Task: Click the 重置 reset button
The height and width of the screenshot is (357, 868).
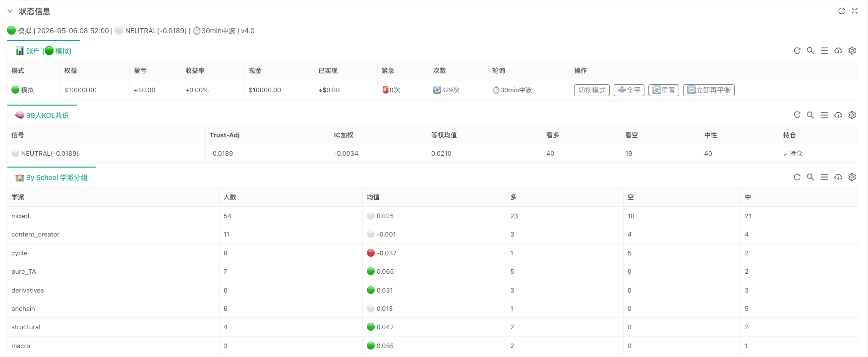Action: tap(664, 90)
